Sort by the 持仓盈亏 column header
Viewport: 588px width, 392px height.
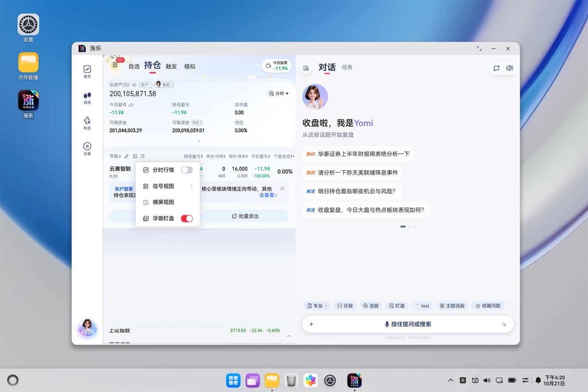click(193, 156)
